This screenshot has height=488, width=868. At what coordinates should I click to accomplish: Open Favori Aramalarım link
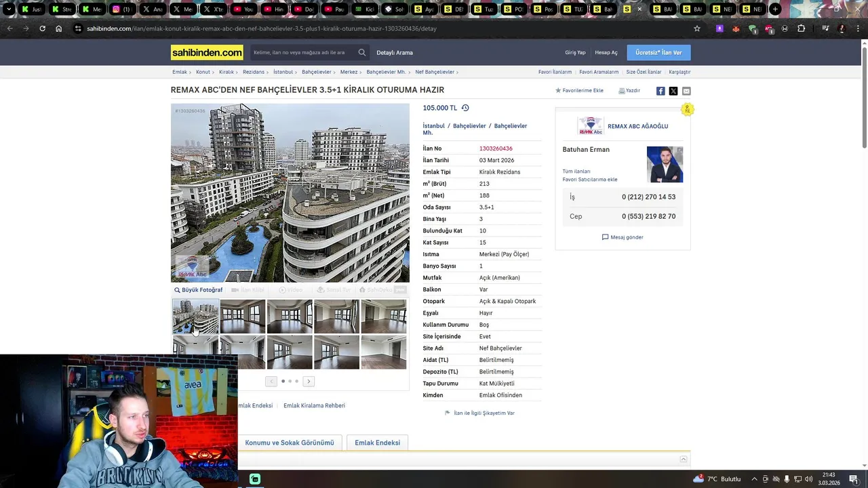[599, 72]
